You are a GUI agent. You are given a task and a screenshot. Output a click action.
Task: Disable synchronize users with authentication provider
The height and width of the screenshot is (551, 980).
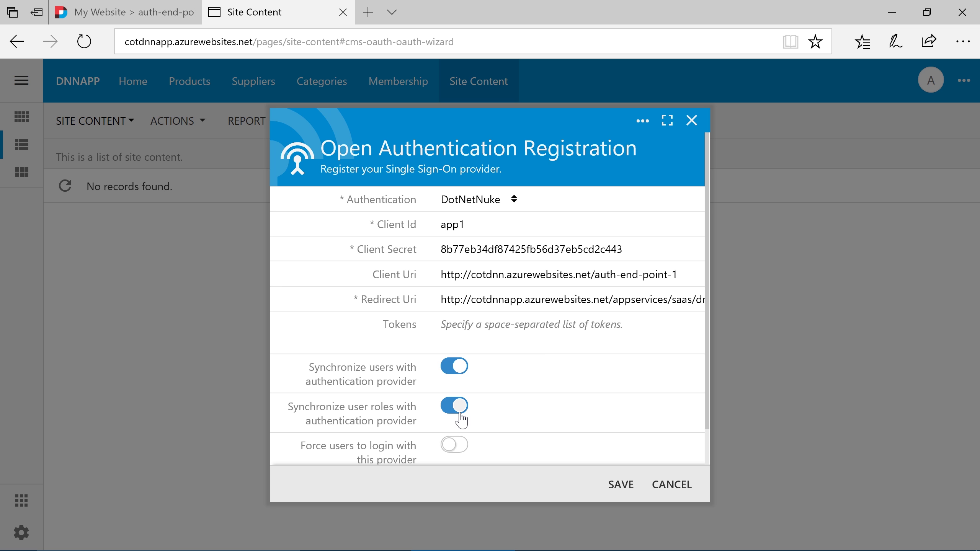click(x=454, y=366)
